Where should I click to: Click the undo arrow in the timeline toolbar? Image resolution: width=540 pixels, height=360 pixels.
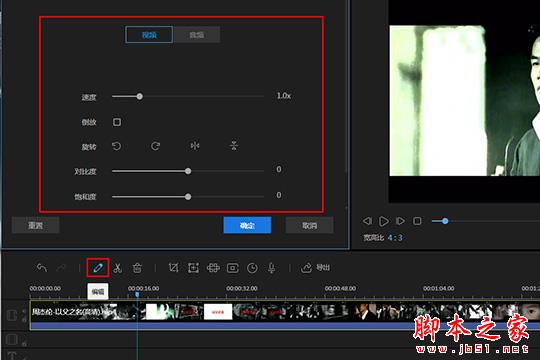click(42, 268)
